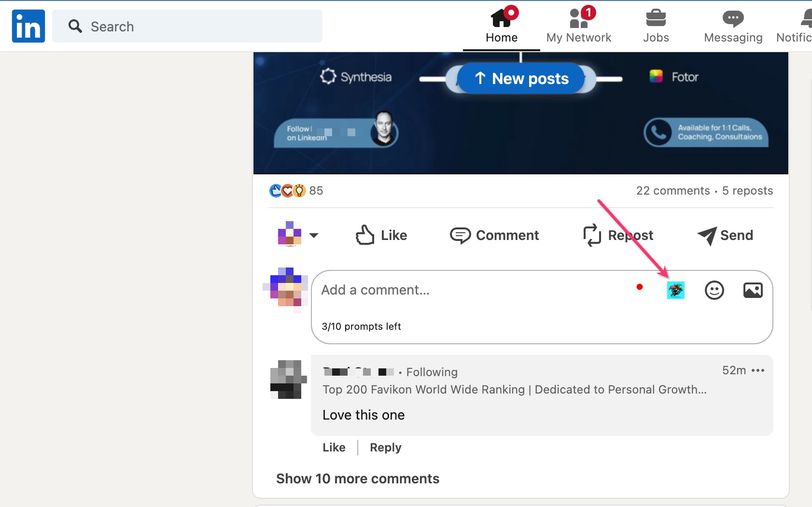This screenshot has height=507, width=812.
Task: Like the 'Love this one' comment
Action: (334, 448)
